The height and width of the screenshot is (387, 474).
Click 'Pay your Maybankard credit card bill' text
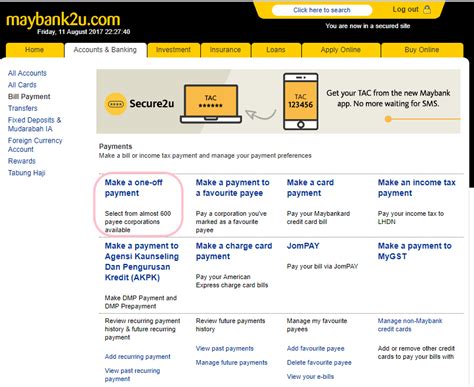pos(318,217)
